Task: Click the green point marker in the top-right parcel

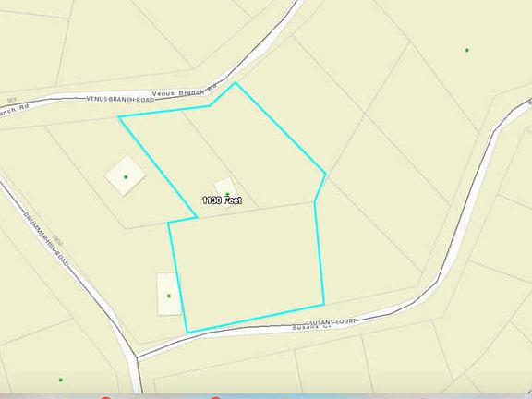Action: pos(467,50)
